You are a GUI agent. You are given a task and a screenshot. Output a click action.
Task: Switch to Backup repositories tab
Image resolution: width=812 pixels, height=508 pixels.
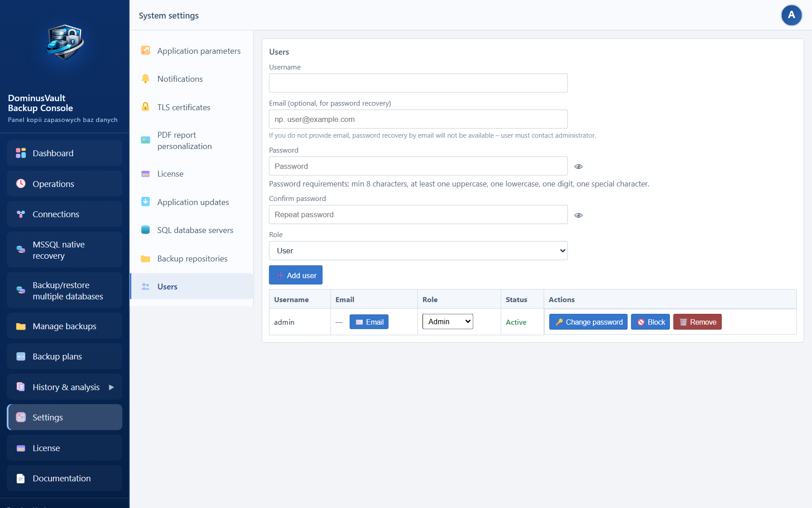(x=192, y=258)
